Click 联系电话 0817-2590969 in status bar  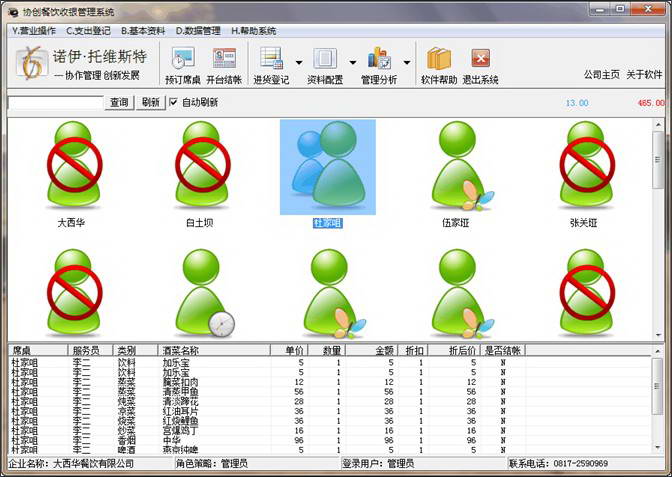pyautogui.click(x=558, y=463)
